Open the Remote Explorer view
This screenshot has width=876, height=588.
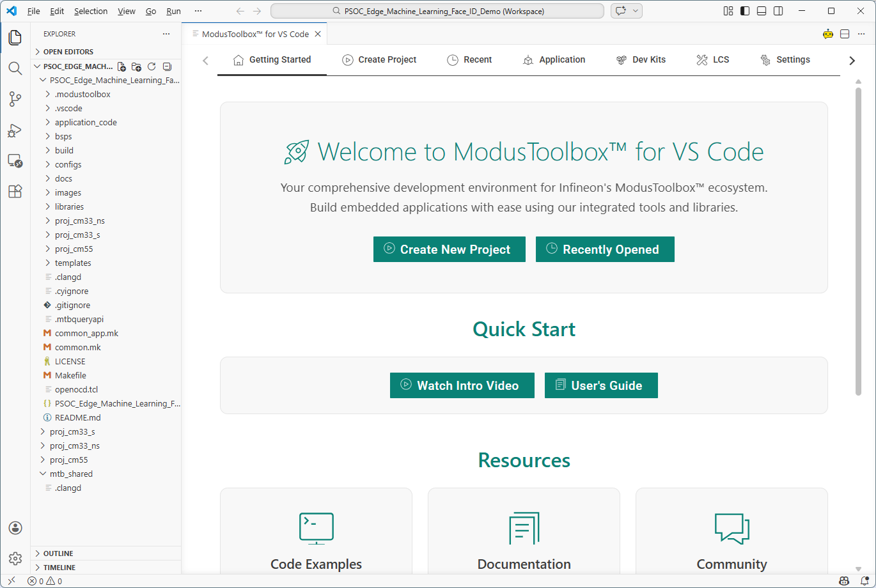pos(15,160)
